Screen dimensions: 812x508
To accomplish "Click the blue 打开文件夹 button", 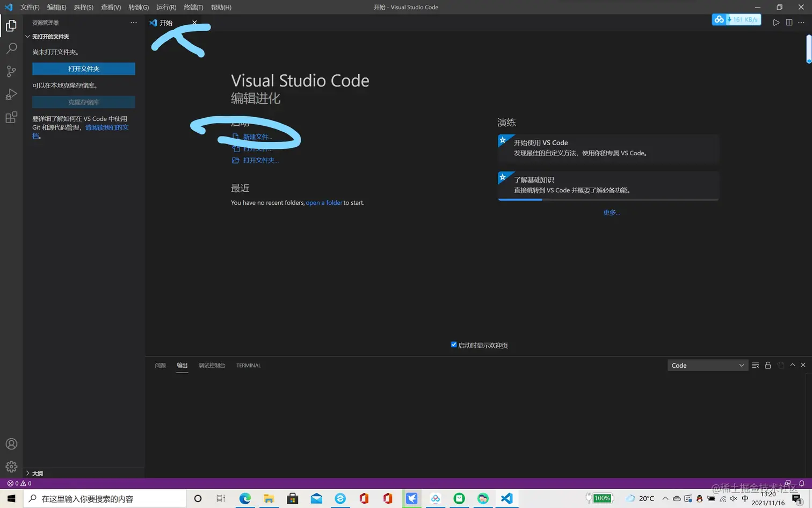I will pyautogui.click(x=84, y=69).
